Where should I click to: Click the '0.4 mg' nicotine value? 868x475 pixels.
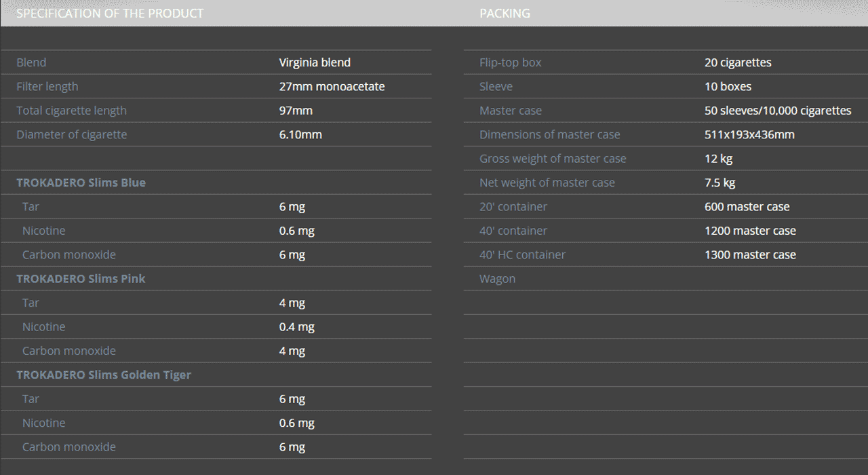click(297, 327)
